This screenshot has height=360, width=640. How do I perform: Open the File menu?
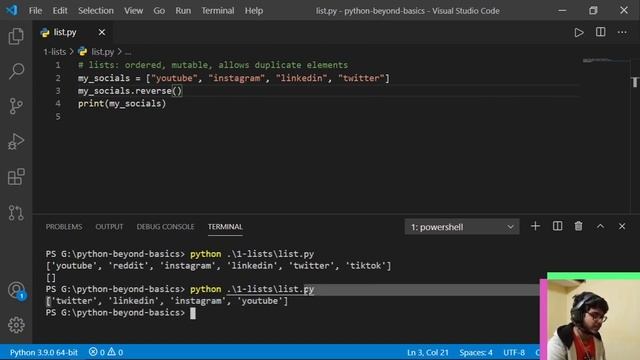[35, 11]
